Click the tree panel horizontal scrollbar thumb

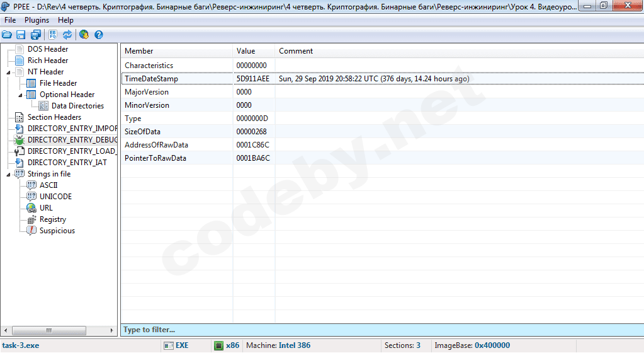tap(49, 330)
